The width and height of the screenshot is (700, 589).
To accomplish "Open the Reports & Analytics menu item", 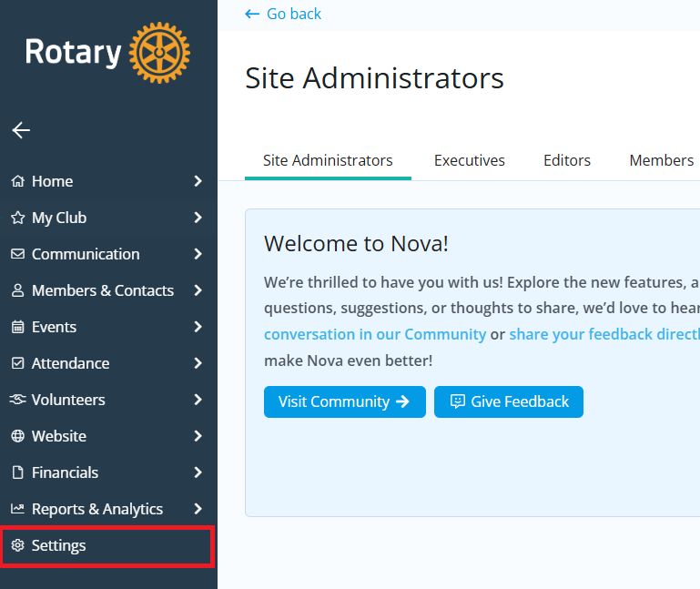I will click(107, 509).
